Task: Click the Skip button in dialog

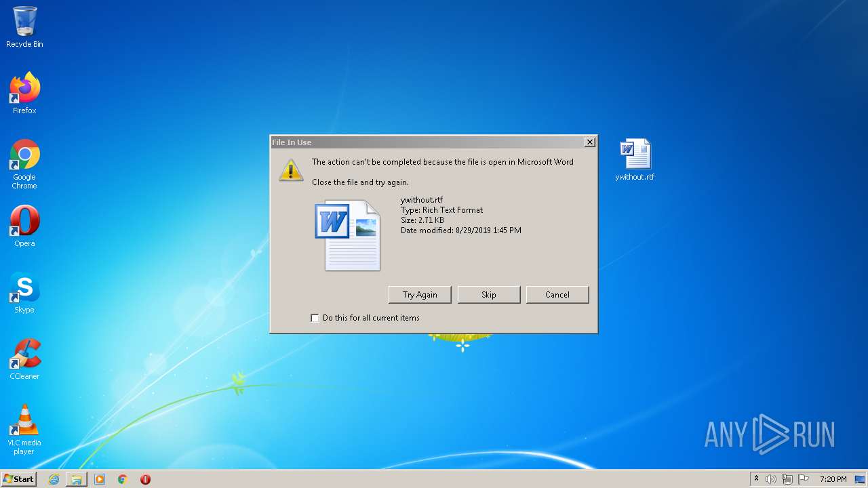Action: point(489,294)
